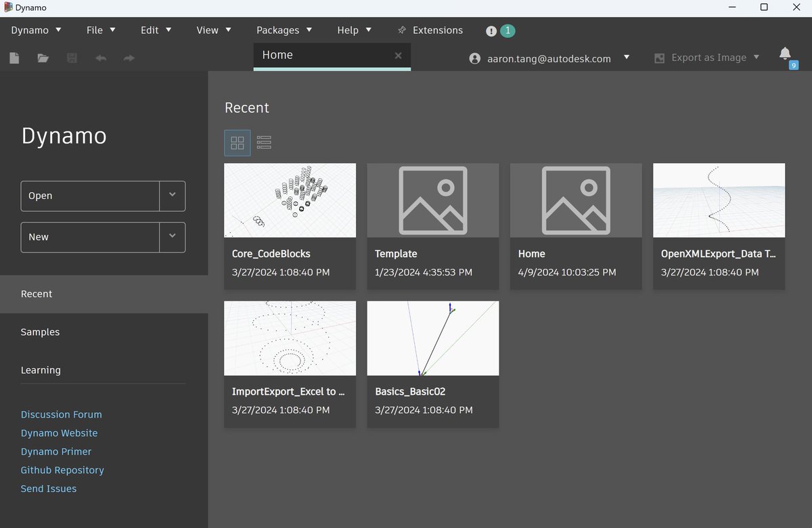Screen dimensions: 812x528
Task: Minimize the Dynamo window
Action: pos(731,7)
